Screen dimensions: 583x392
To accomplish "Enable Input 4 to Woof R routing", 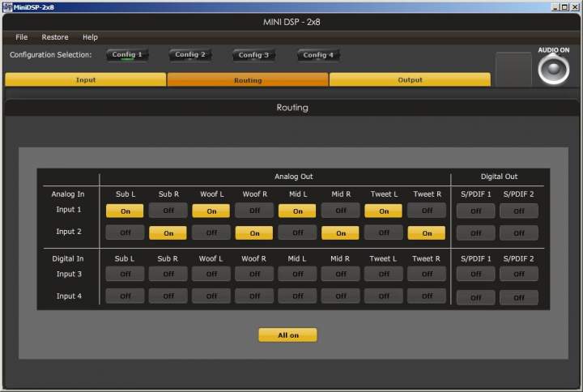I will coord(254,296).
